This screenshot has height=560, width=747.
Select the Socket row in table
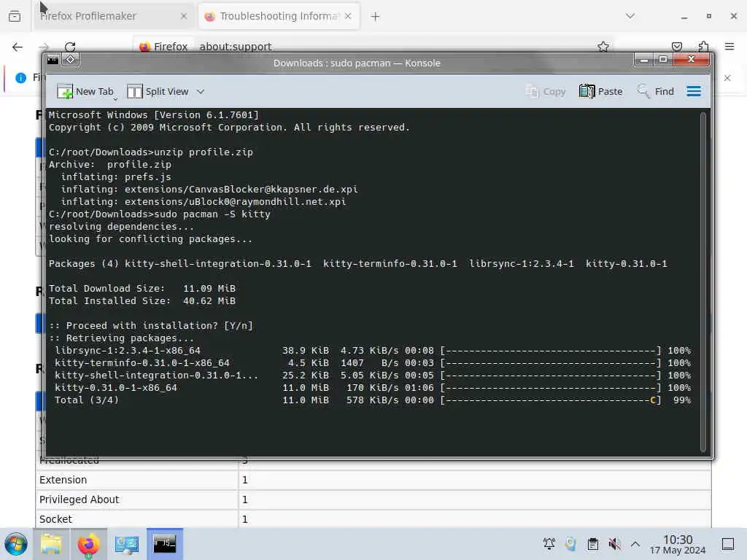point(373,519)
